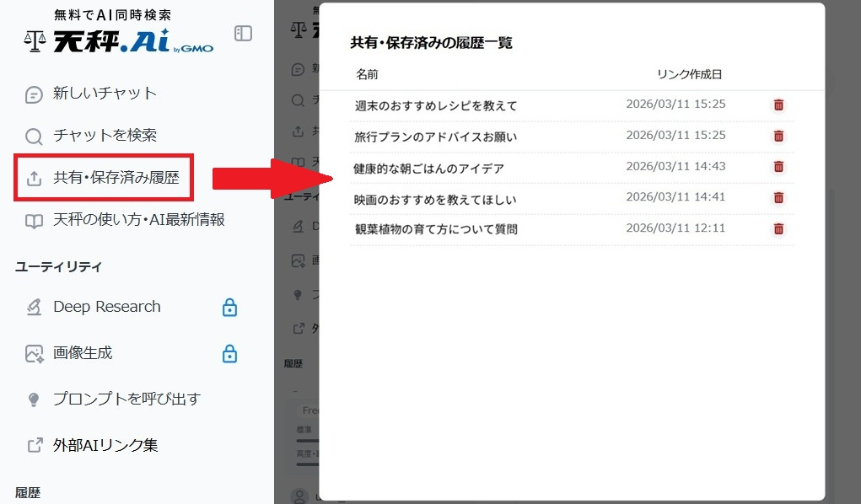Collapse the sidebar with the panel icon
Image resolution: width=861 pixels, height=504 pixels.
243,34
